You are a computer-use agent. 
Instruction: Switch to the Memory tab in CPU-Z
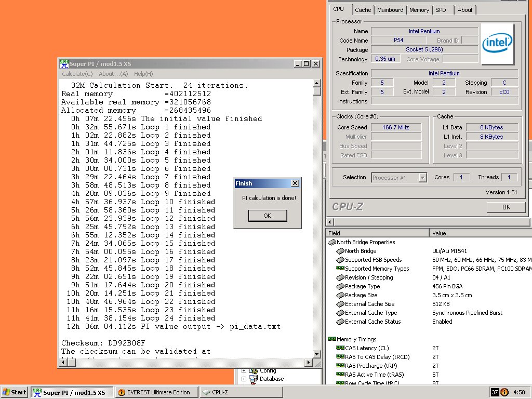click(419, 10)
